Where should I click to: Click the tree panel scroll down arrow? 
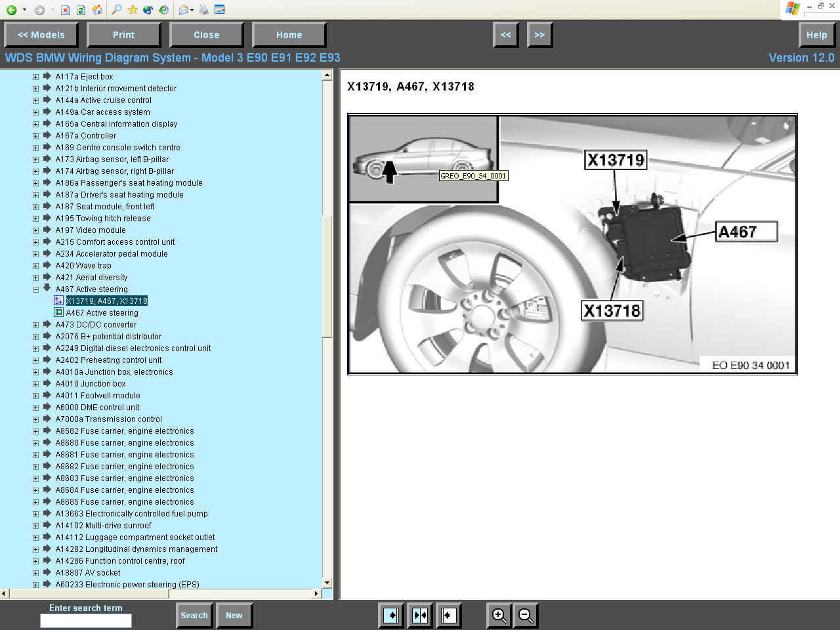pyautogui.click(x=327, y=583)
